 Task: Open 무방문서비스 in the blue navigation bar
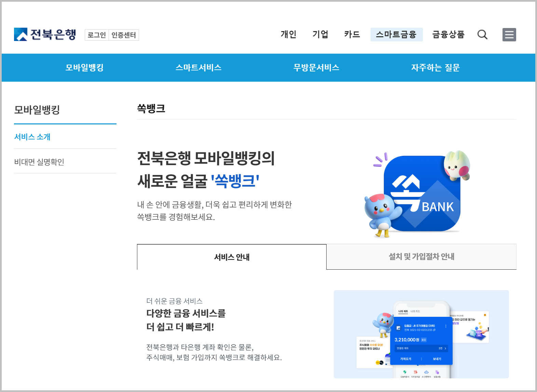pos(316,68)
